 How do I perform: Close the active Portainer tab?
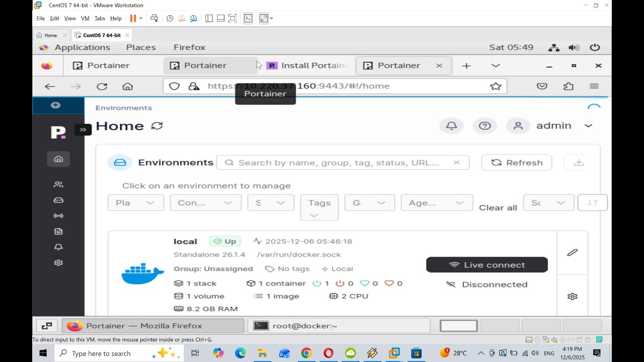(439, 65)
